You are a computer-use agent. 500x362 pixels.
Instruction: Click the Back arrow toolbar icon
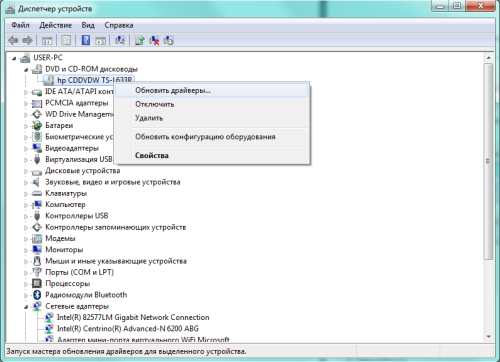point(13,41)
